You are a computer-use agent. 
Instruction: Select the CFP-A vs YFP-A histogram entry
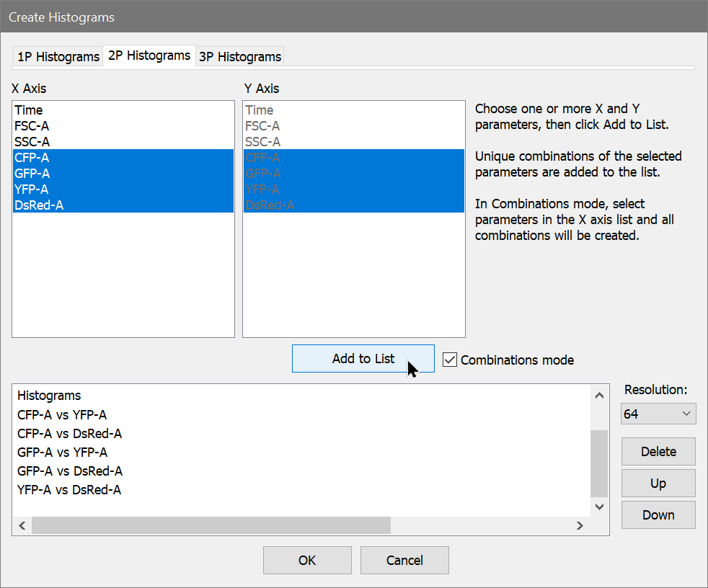62,415
